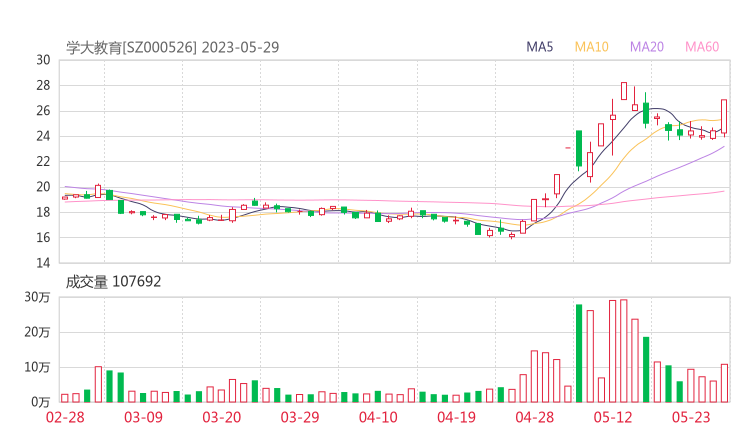Click the 05-12 date axis label
The width and height of the screenshot is (740, 440).
tap(613, 417)
